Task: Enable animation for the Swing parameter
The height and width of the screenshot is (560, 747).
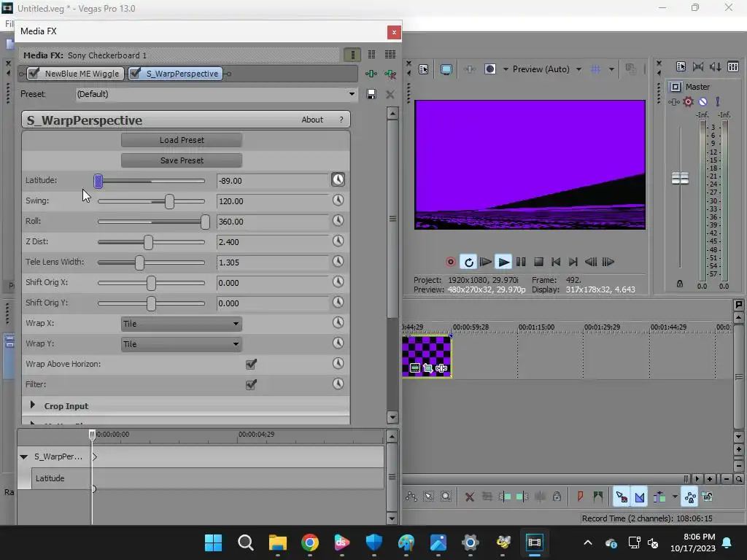Action: click(x=338, y=200)
